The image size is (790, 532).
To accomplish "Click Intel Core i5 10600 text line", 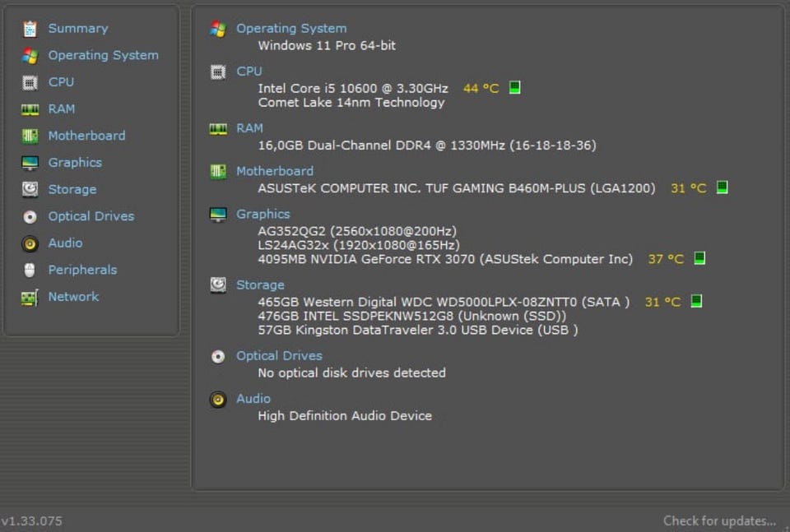I will click(x=353, y=89).
